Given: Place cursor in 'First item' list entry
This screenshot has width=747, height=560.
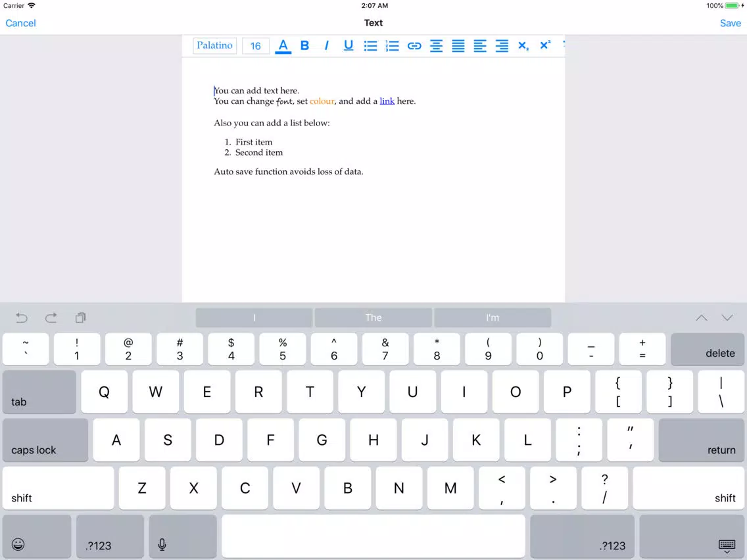Looking at the screenshot, I should 254,142.
